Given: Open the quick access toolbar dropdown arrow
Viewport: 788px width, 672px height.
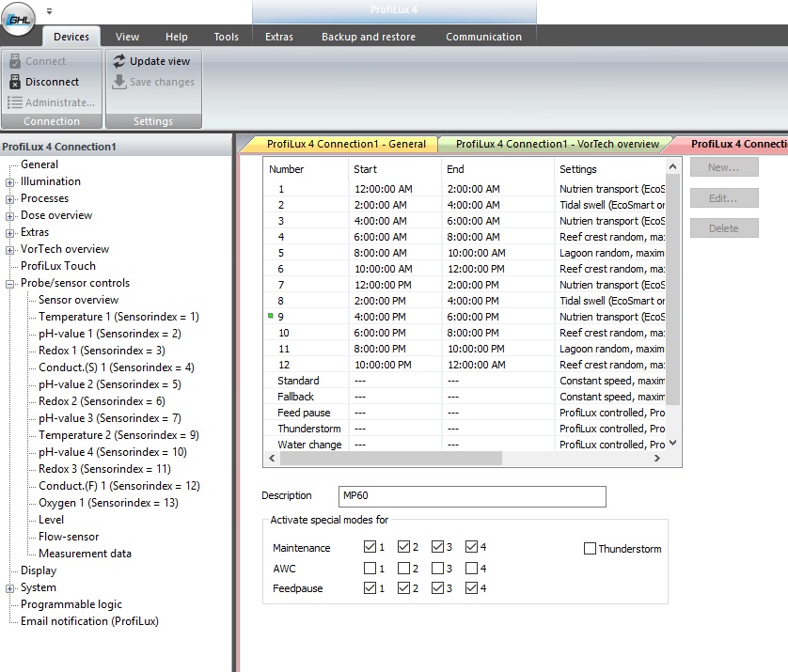Looking at the screenshot, I should (49, 11).
